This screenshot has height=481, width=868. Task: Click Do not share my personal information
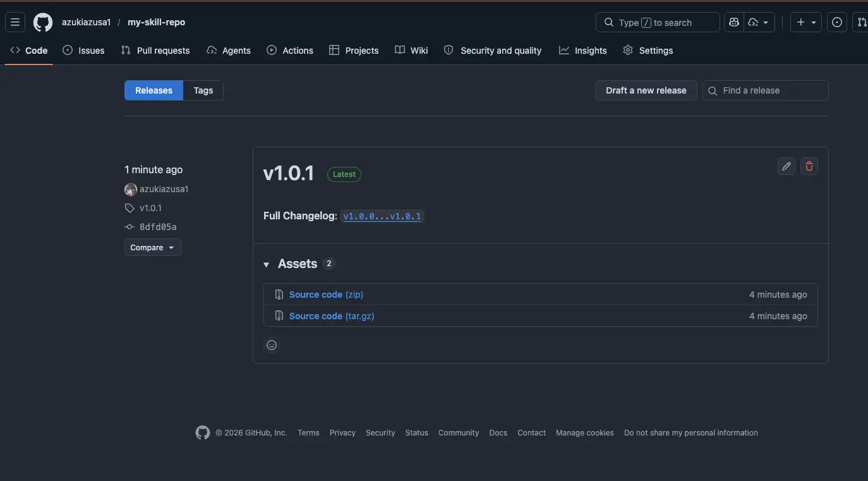pyautogui.click(x=691, y=433)
